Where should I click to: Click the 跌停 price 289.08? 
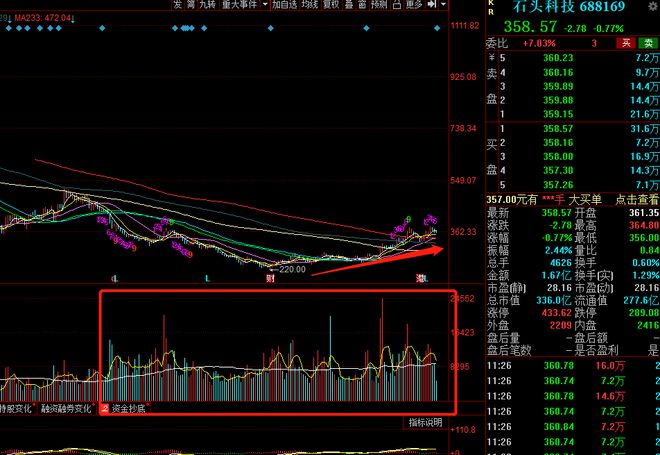point(644,313)
